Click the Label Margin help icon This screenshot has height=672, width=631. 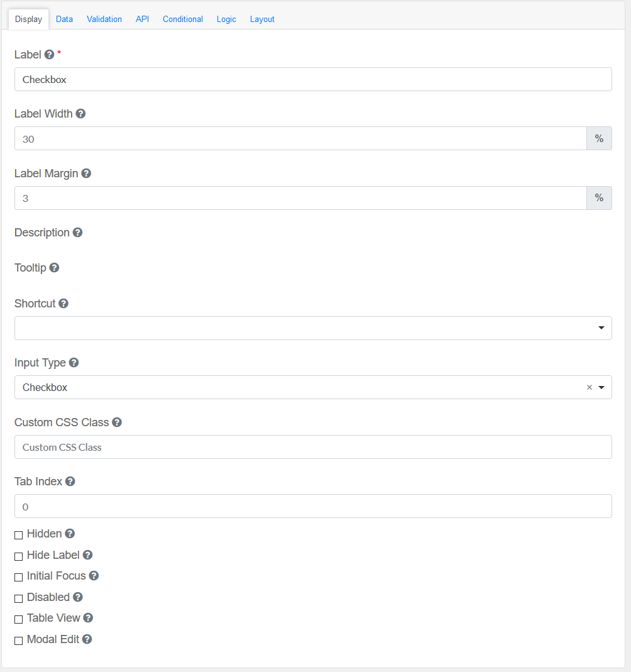pyautogui.click(x=86, y=174)
